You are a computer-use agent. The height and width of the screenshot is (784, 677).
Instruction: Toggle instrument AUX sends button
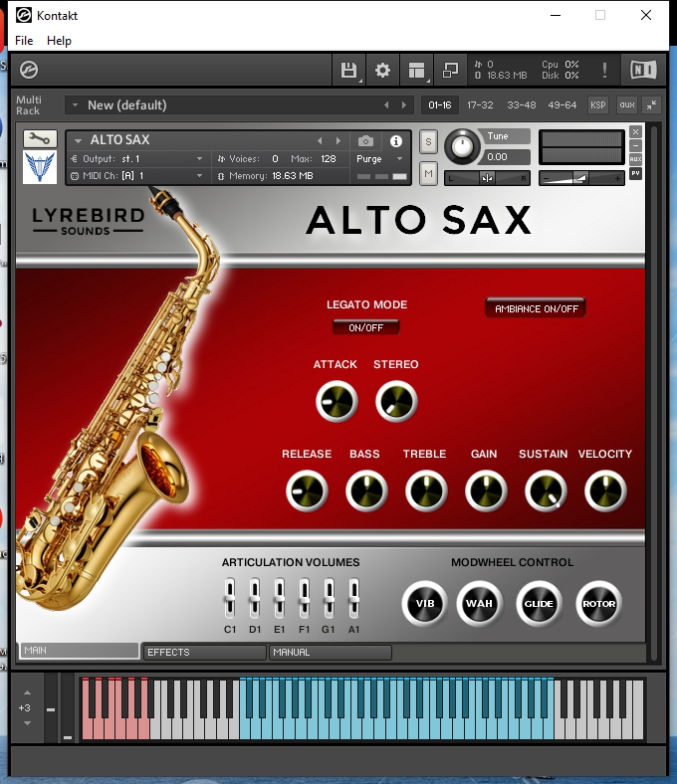coord(635,159)
